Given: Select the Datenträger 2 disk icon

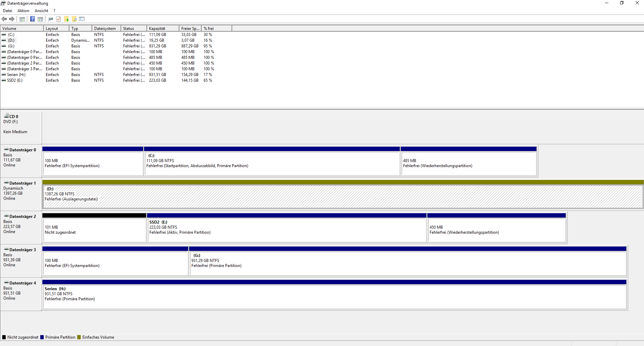Looking at the screenshot, I should pyautogui.click(x=6, y=216).
